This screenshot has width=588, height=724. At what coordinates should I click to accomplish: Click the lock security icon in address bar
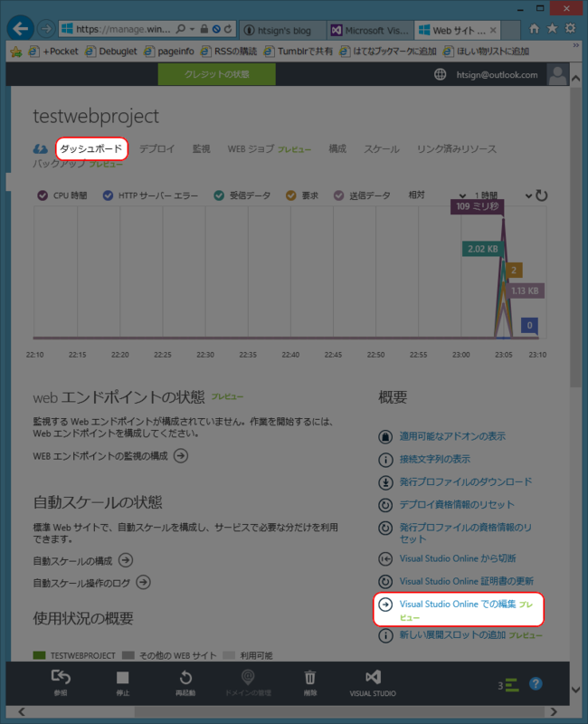(204, 29)
